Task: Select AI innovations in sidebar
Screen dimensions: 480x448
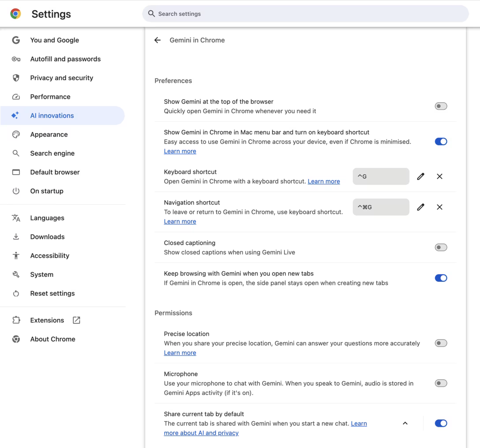Action: [63, 116]
